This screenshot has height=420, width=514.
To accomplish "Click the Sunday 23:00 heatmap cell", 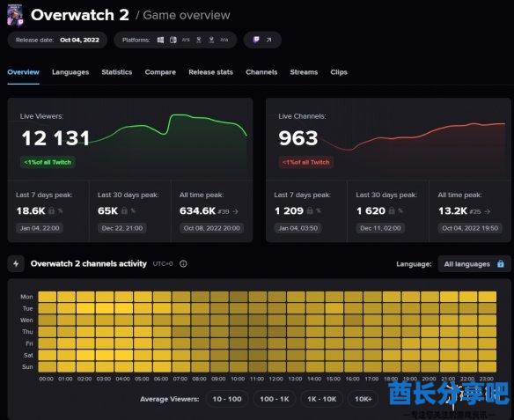I will 487,367.
